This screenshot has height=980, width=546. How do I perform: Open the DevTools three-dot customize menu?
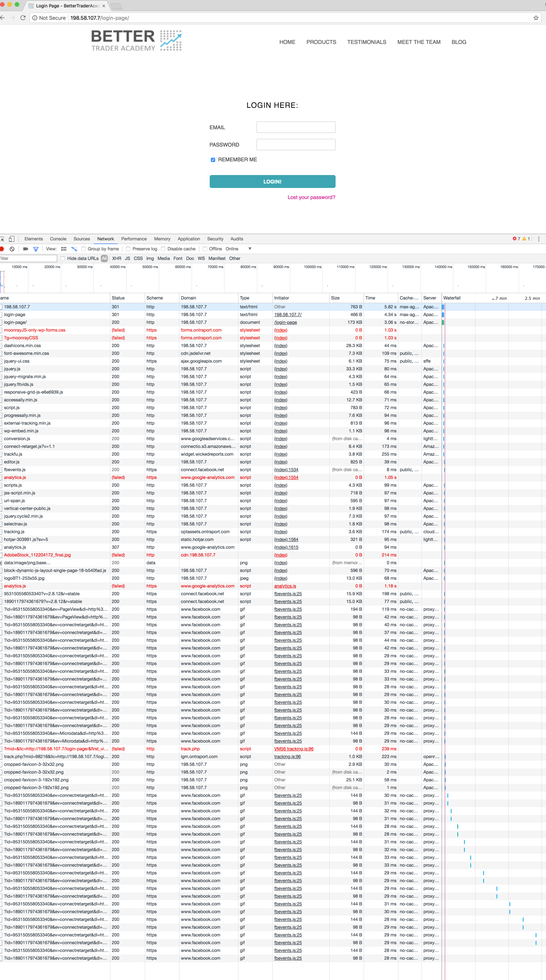tap(538, 239)
